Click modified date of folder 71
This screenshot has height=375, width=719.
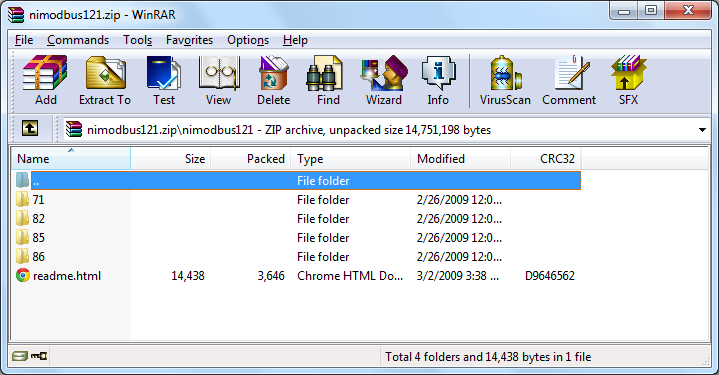[x=459, y=199]
